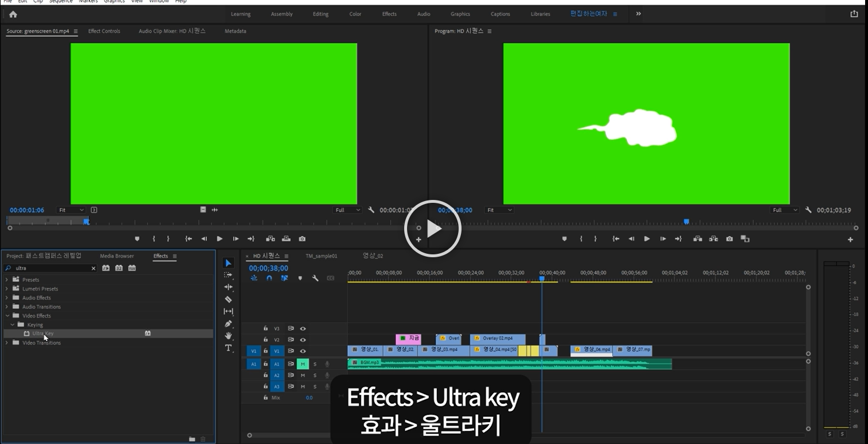The height and width of the screenshot is (444, 868).
Task: Toggle insert sequences as nests
Action: pyautogui.click(x=254, y=278)
